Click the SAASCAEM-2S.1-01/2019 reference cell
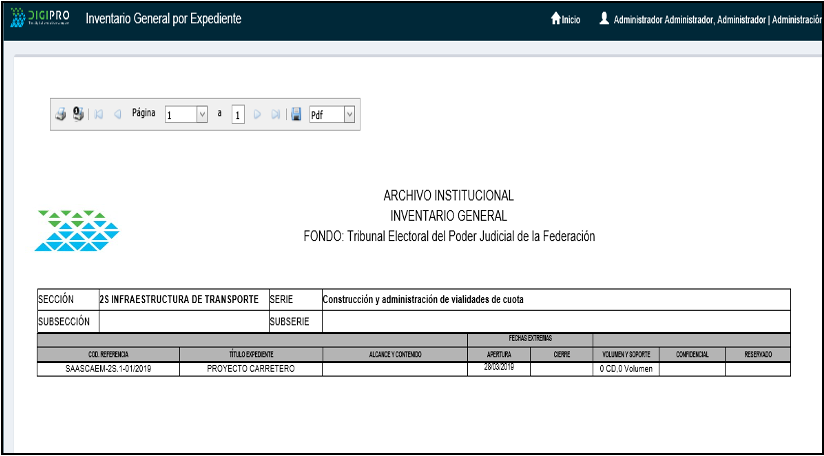Viewport: 824px width, 456px height. point(108,369)
